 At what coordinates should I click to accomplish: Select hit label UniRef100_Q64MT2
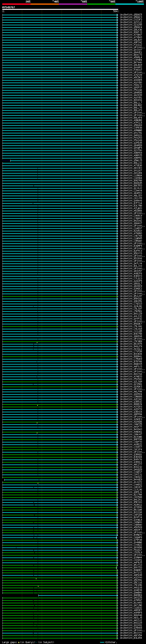click(x=131, y=193)
